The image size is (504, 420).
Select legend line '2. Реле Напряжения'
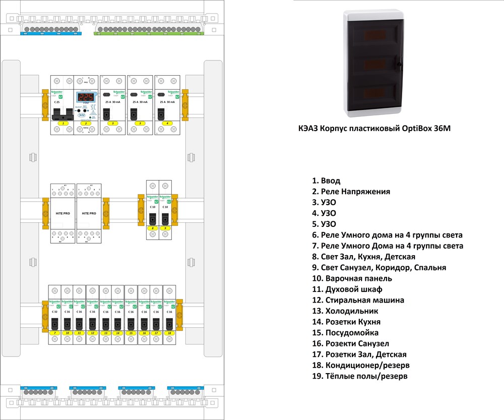351,192
